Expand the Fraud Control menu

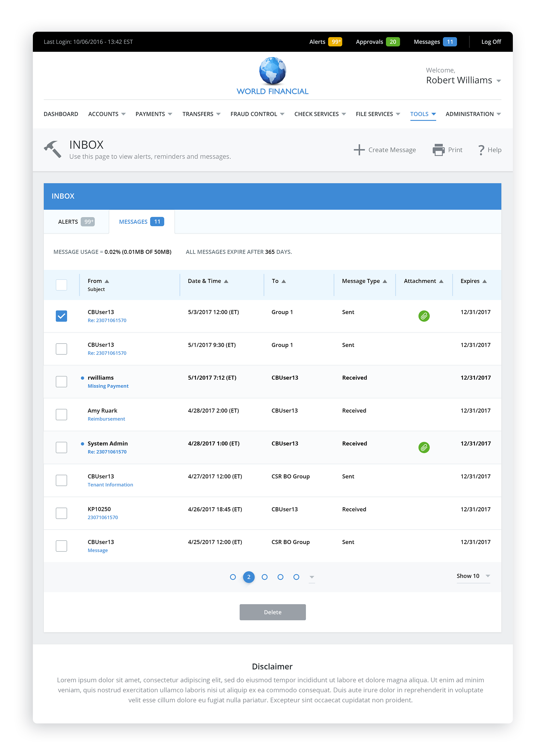tap(257, 114)
